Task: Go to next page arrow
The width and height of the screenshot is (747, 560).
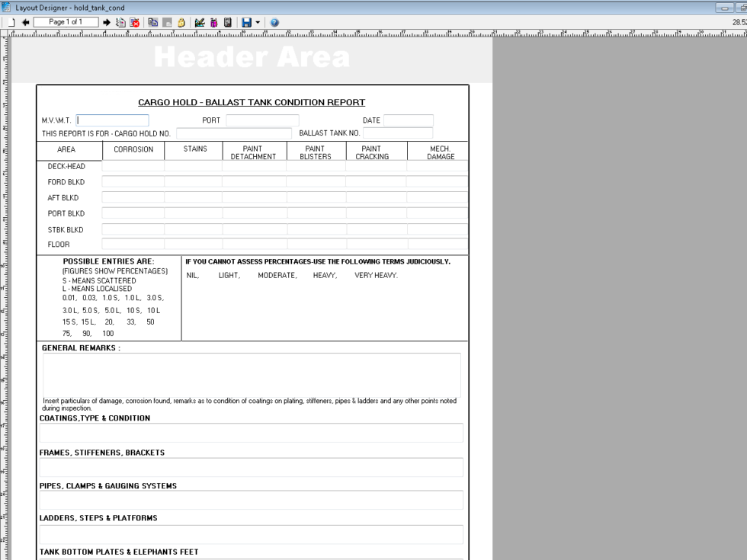Action: (107, 23)
